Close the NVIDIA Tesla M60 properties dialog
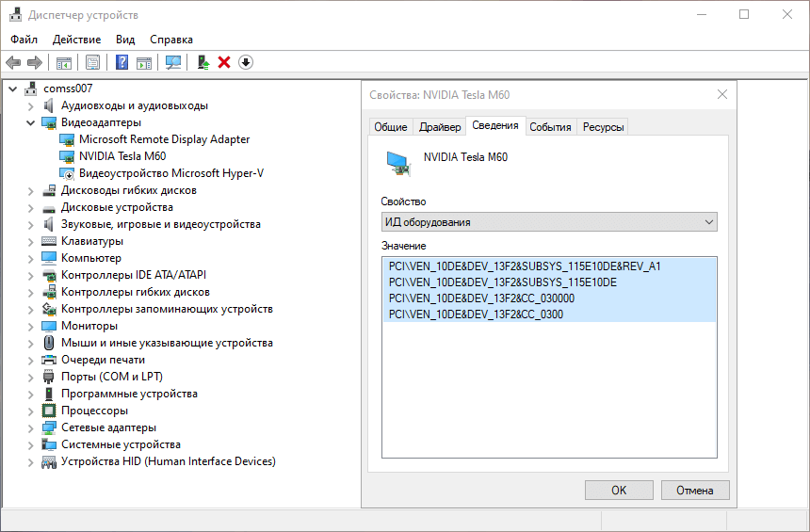This screenshot has height=532, width=810. pos(722,94)
